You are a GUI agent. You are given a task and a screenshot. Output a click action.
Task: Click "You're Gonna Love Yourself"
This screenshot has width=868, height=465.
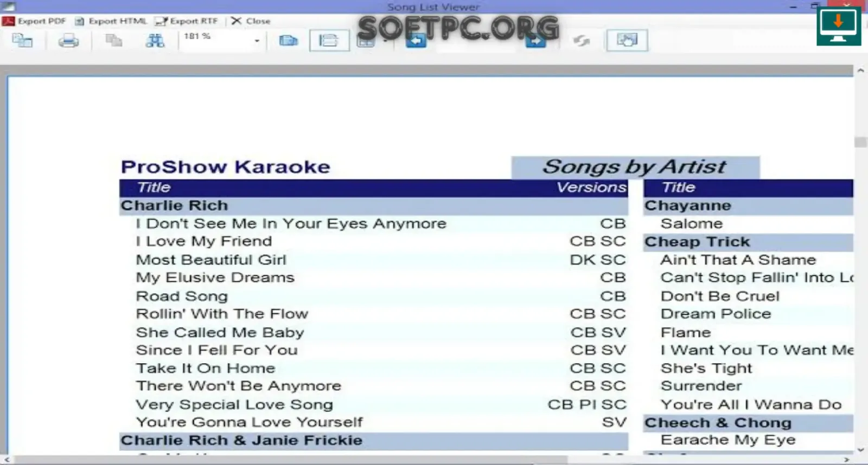tap(249, 422)
